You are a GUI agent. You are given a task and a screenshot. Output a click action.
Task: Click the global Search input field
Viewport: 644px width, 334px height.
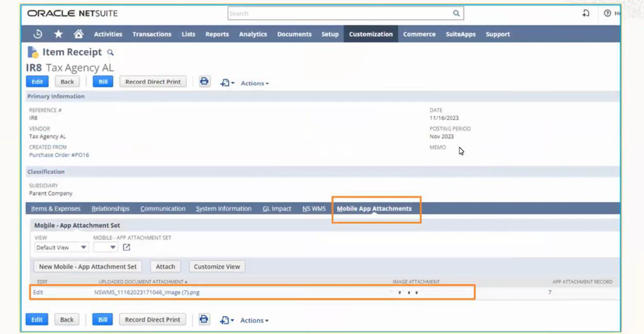(x=339, y=13)
